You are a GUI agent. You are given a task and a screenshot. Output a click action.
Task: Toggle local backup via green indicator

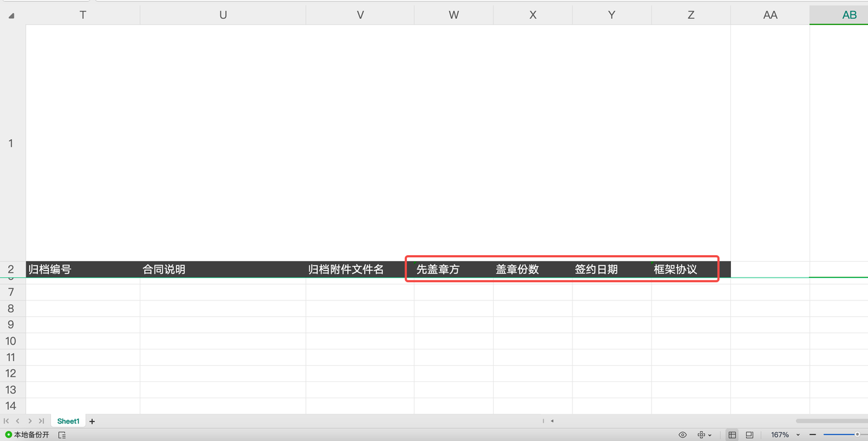(x=9, y=434)
